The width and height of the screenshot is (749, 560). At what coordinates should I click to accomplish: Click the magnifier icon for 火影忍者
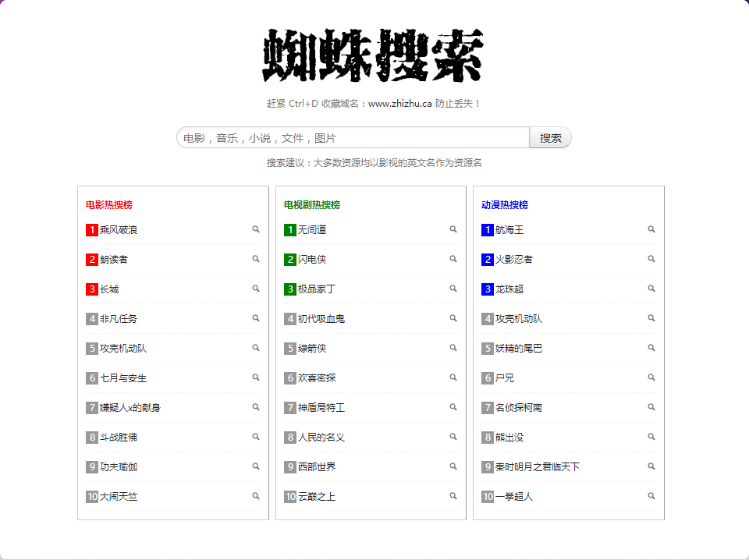651,259
